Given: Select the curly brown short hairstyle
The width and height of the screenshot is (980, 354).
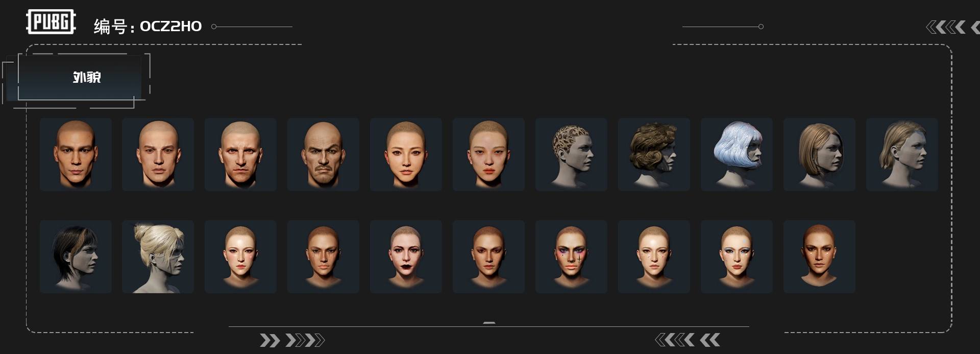Looking at the screenshot, I should tap(654, 154).
